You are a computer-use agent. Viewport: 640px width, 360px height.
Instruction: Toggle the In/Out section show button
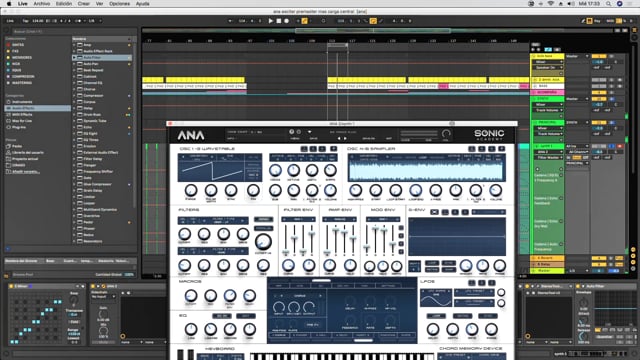pos(633,250)
